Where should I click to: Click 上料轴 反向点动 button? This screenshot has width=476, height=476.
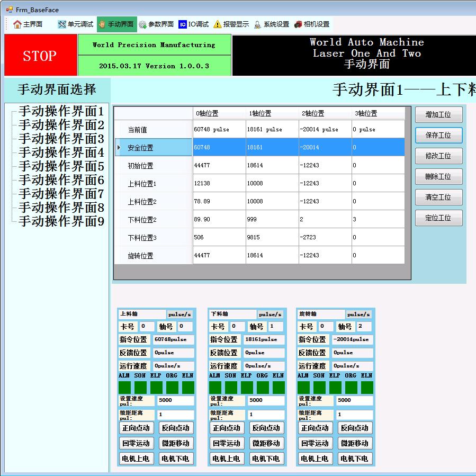coord(176,428)
